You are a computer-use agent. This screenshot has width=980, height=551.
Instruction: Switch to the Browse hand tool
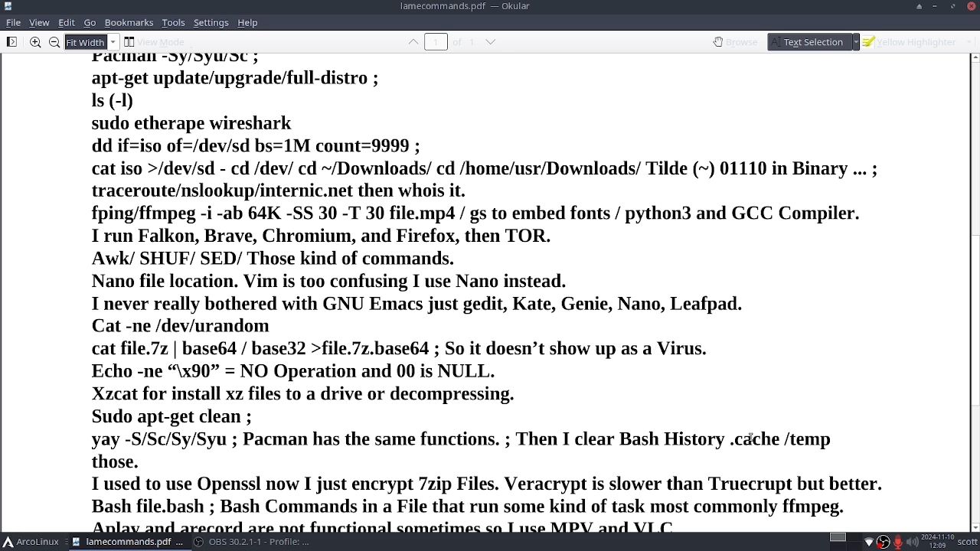(x=735, y=42)
